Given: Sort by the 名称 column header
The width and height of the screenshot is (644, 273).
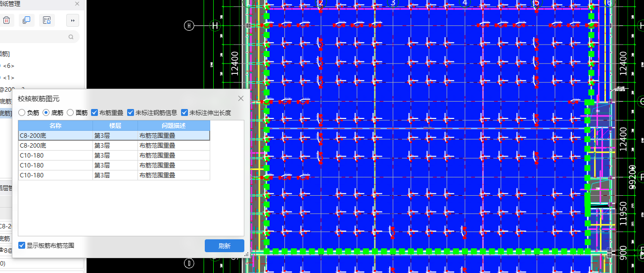Looking at the screenshot, I should (x=55, y=126).
